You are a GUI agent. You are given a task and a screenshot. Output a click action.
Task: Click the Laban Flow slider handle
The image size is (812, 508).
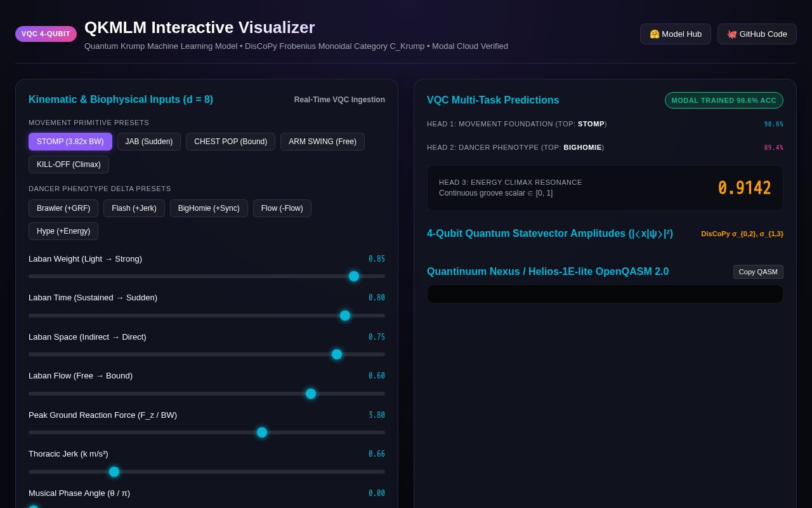[x=311, y=394]
